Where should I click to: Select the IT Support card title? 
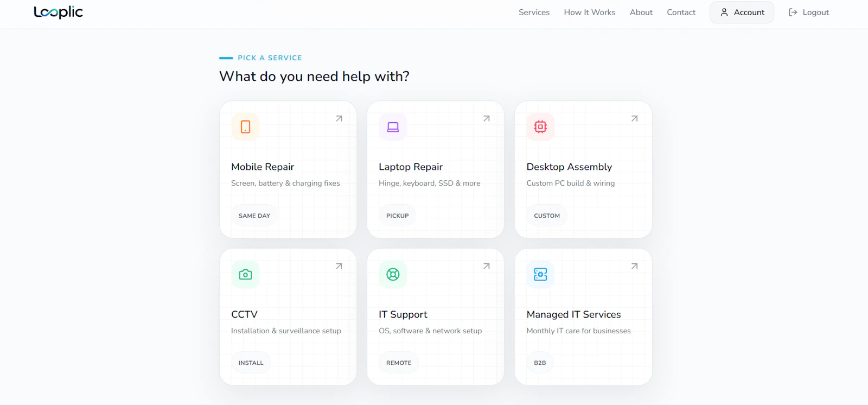click(403, 314)
